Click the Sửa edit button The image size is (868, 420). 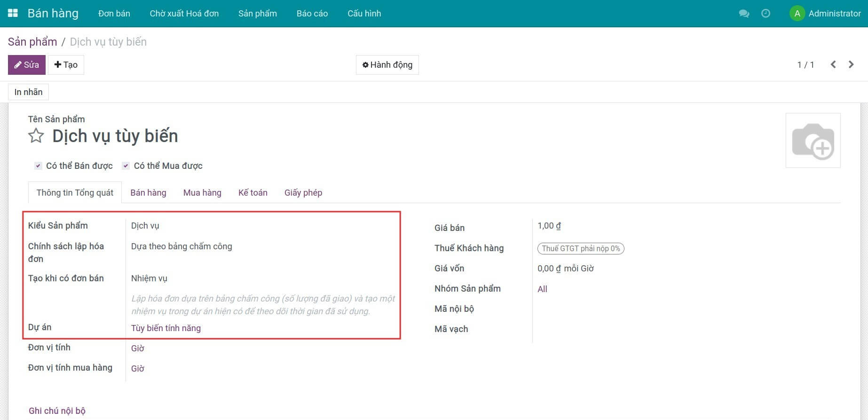27,65
